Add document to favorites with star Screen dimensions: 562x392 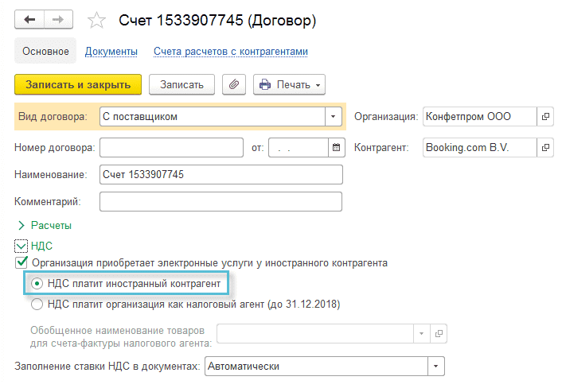pyautogui.click(x=96, y=20)
